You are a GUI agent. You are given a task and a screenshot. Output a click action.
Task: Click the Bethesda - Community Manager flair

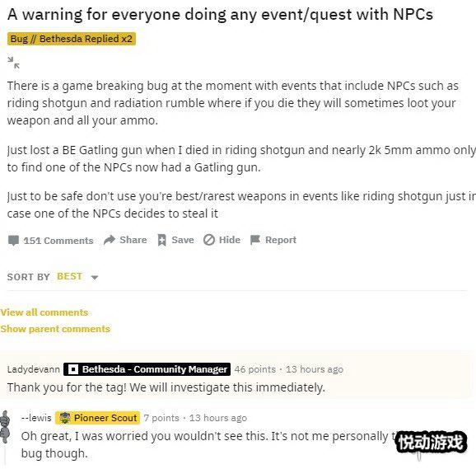[147, 369]
